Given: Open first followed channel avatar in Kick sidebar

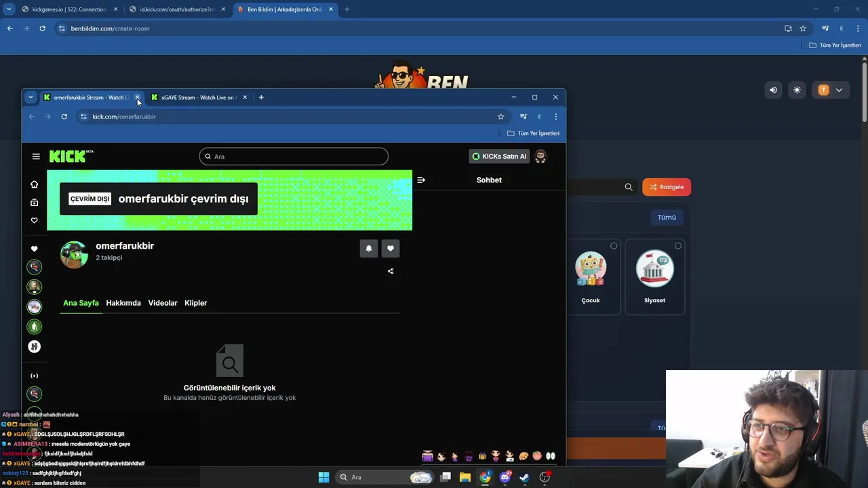Looking at the screenshot, I should point(34,267).
